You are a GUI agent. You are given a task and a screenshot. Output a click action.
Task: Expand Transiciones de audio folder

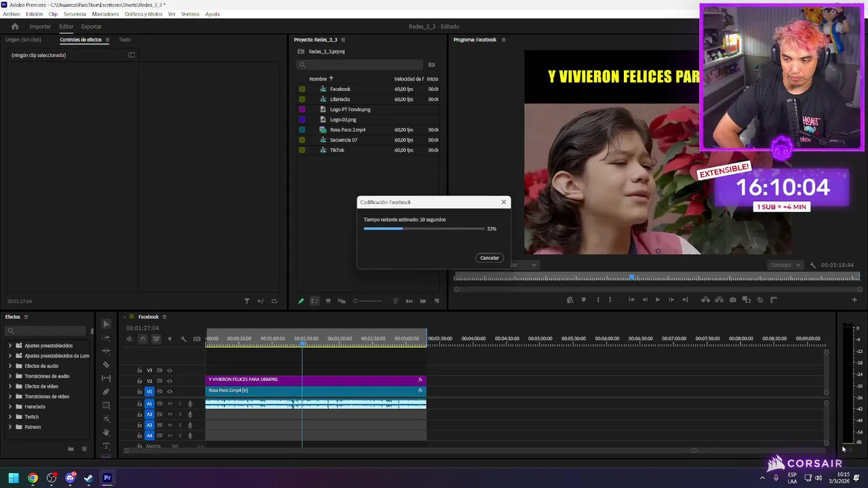[10, 376]
